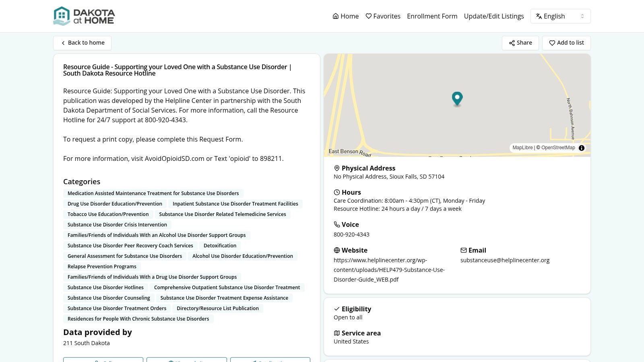This screenshot has width=644, height=362.
Task: Click the OpenStreetMap attribution link
Action: tap(558, 148)
